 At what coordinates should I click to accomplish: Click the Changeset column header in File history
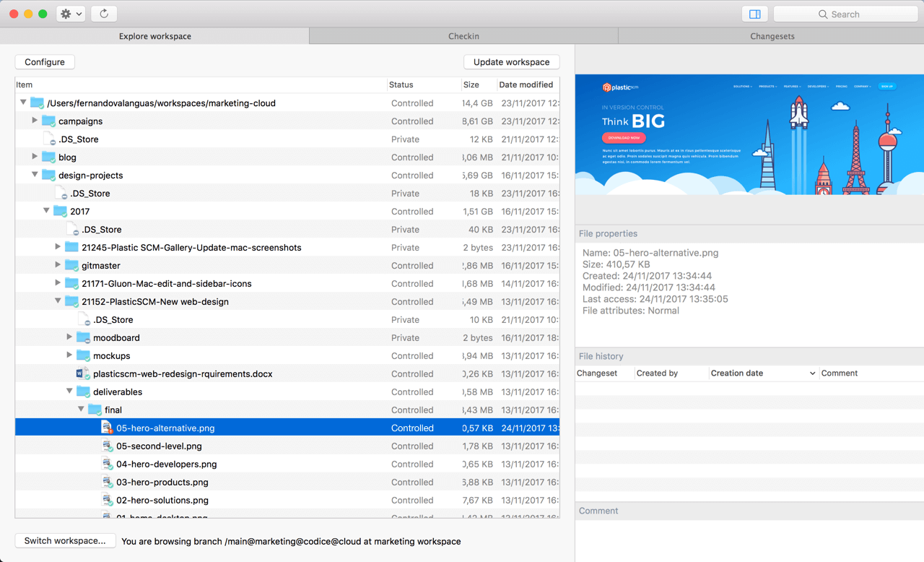(604, 373)
